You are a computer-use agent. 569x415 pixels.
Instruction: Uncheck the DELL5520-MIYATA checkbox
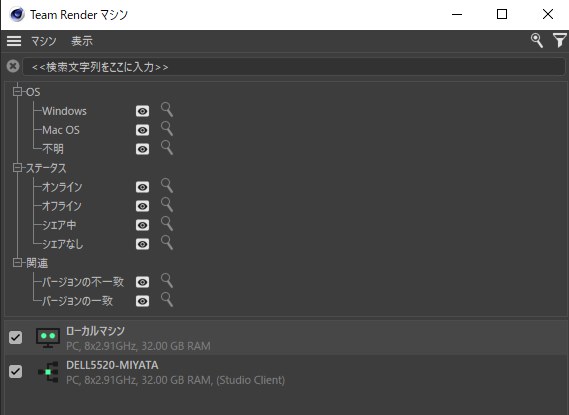coord(15,371)
